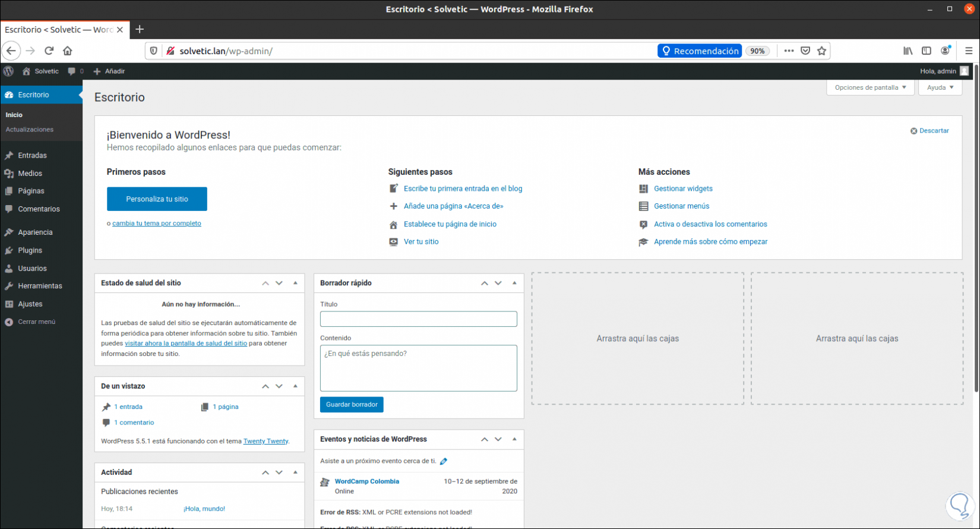
Task: Move Eventos y noticias panel down
Action: 498,439
